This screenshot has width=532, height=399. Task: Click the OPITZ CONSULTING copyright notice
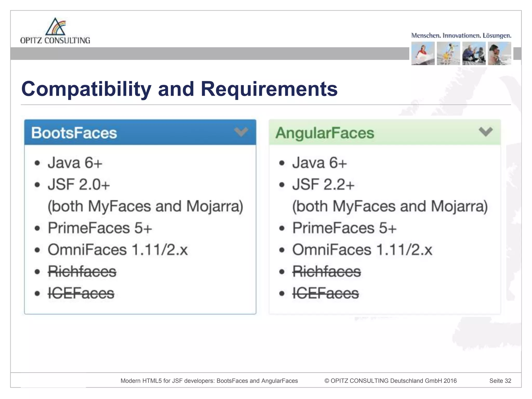390,381
